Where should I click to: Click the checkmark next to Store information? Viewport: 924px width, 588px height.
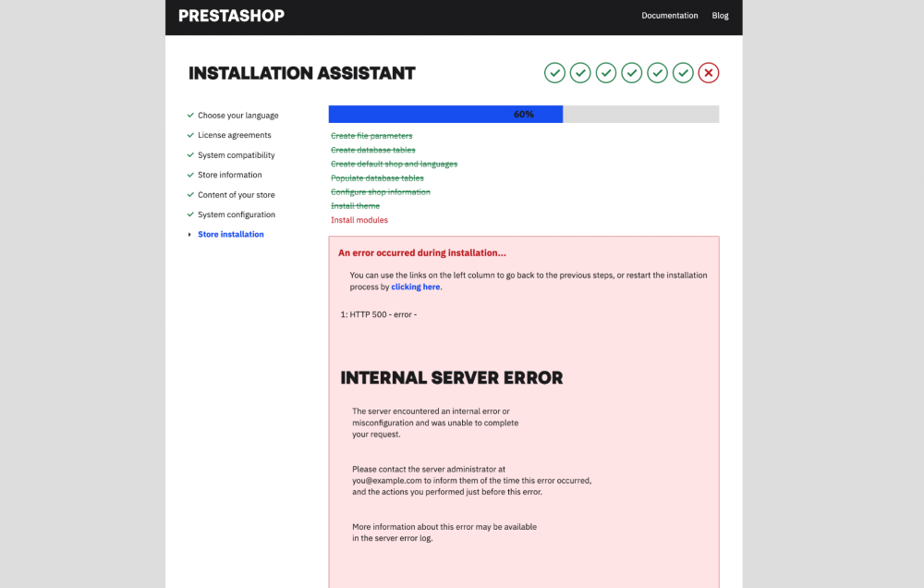click(189, 175)
